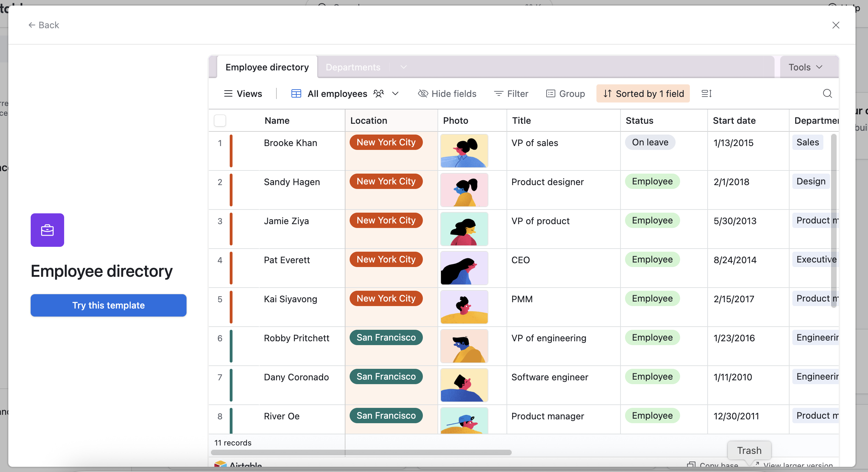Click the Views hamburger icon
Screen dimensions: 868x472
coord(228,93)
